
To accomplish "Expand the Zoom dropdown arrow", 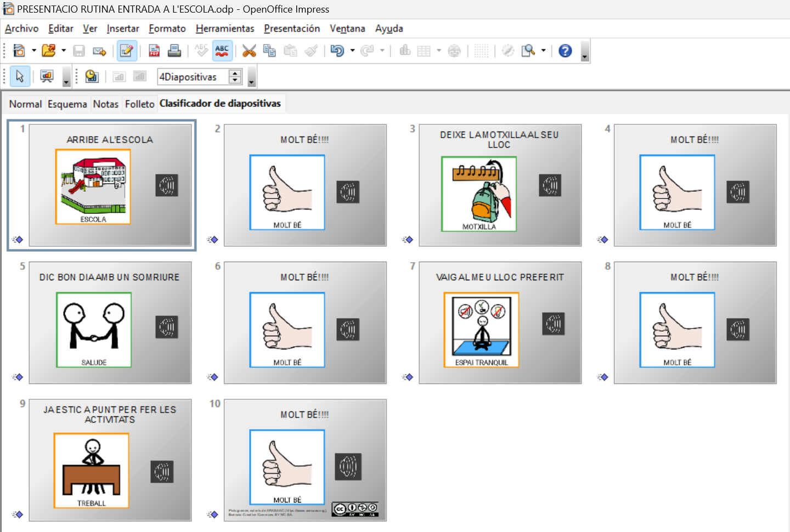I will 542,50.
